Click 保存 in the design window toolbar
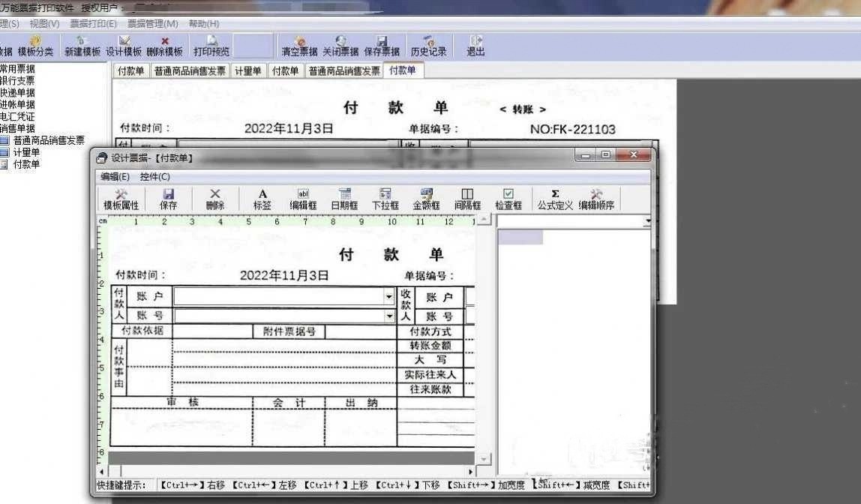Screen dimensions: 861x504 (169, 199)
